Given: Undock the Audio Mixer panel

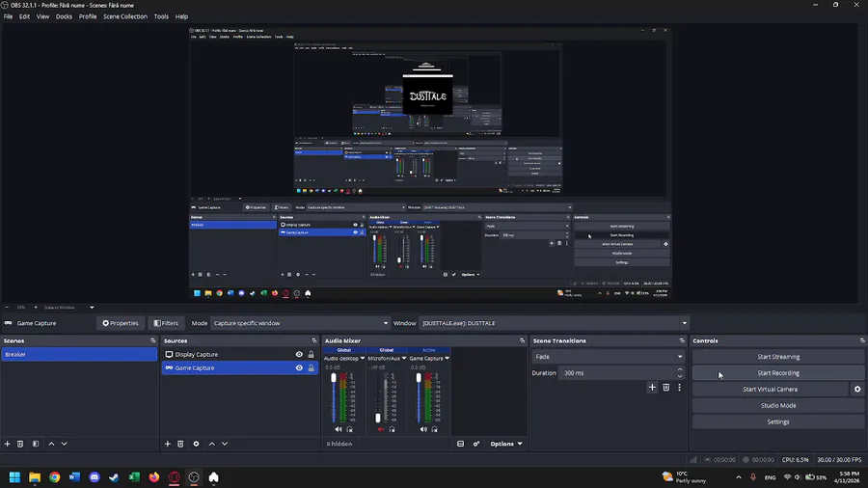Looking at the screenshot, I should pyautogui.click(x=522, y=340).
